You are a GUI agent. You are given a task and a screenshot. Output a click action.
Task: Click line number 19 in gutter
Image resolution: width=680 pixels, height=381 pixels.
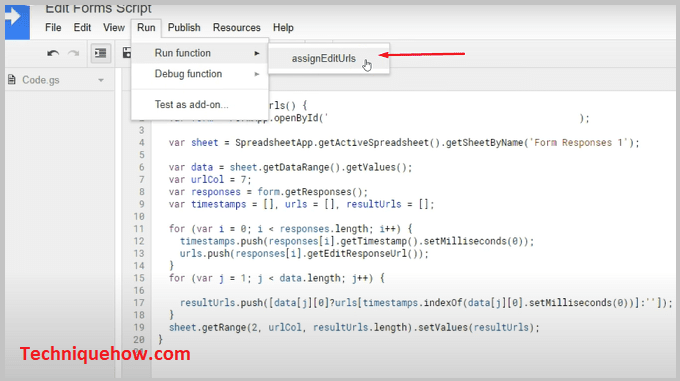tap(139, 327)
